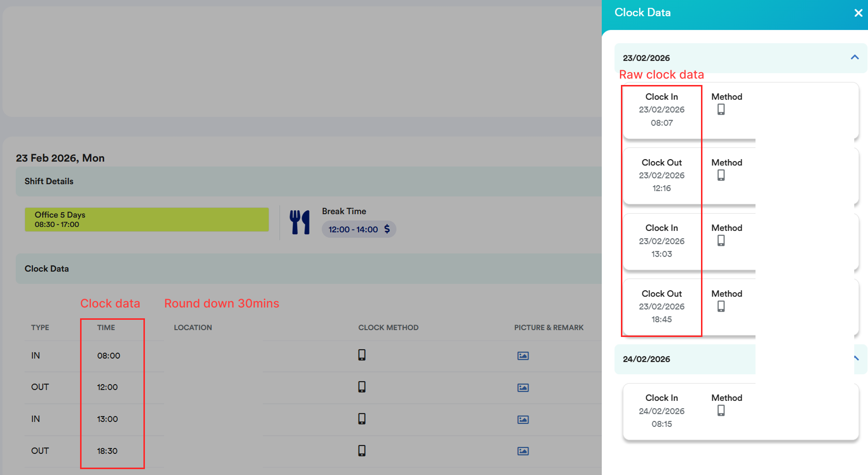Open picture icon for the 08:00 IN row
868x475 pixels.
click(523, 356)
